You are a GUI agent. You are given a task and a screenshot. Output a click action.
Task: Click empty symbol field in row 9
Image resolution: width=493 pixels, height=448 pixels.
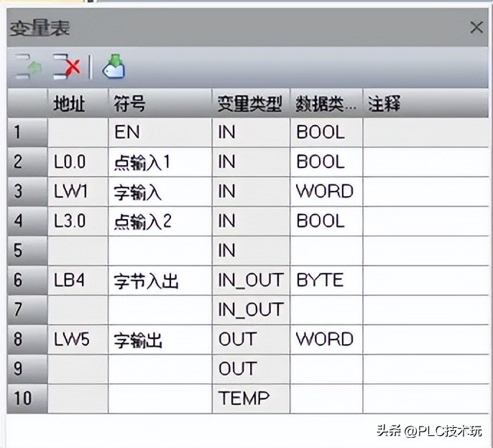tap(160, 368)
